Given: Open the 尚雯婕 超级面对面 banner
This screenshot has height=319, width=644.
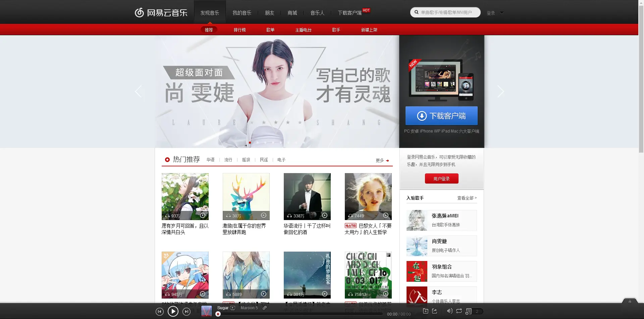Looking at the screenshot, I should tap(277, 92).
